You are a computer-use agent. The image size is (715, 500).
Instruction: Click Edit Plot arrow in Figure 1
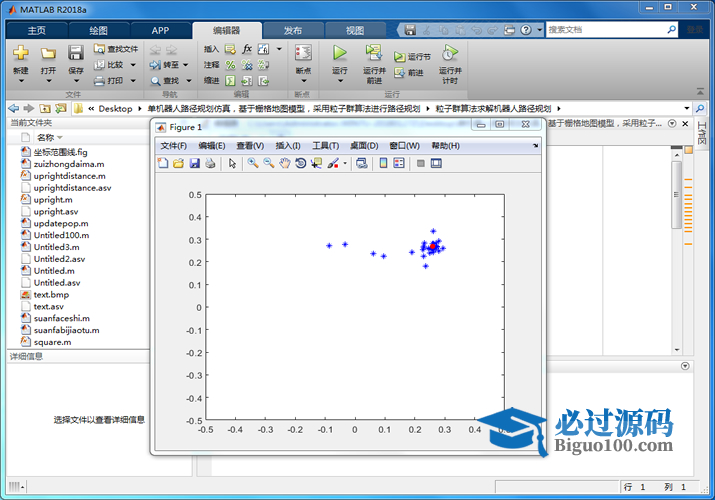(232, 163)
